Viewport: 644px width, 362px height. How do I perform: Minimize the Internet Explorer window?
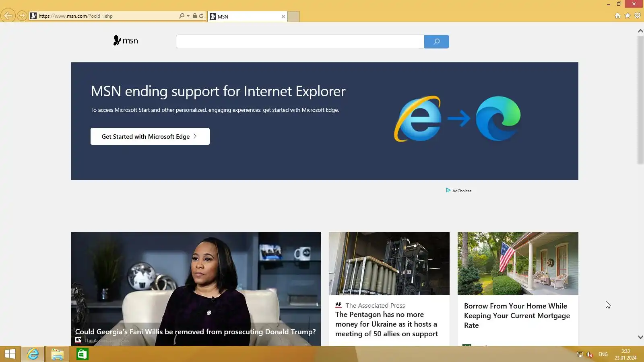click(x=609, y=4)
